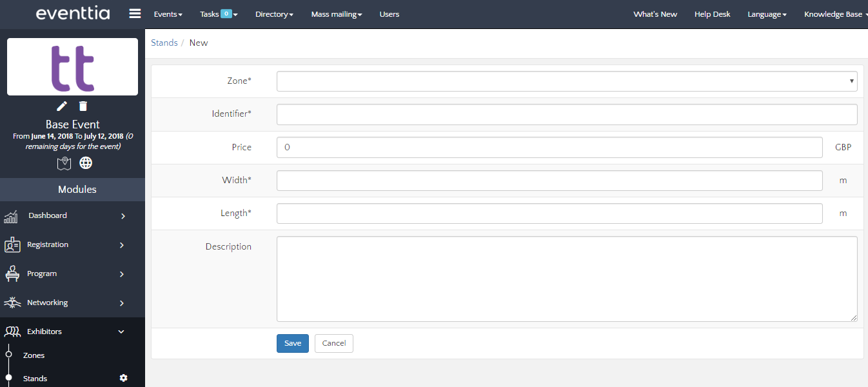Click the Dashboard chart icon
Image resolution: width=868 pixels, height=387 pixels.
pos(11,217)
